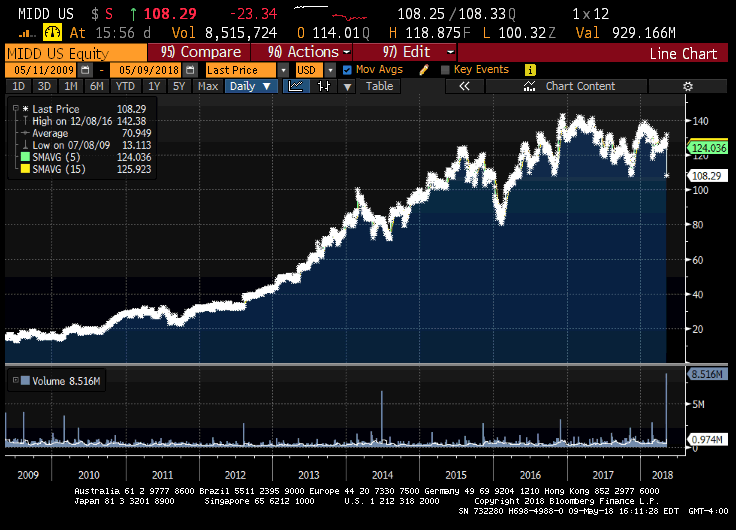Click the 8.516M volume axis label
The image size is (736, 530).
pos(708,374)
